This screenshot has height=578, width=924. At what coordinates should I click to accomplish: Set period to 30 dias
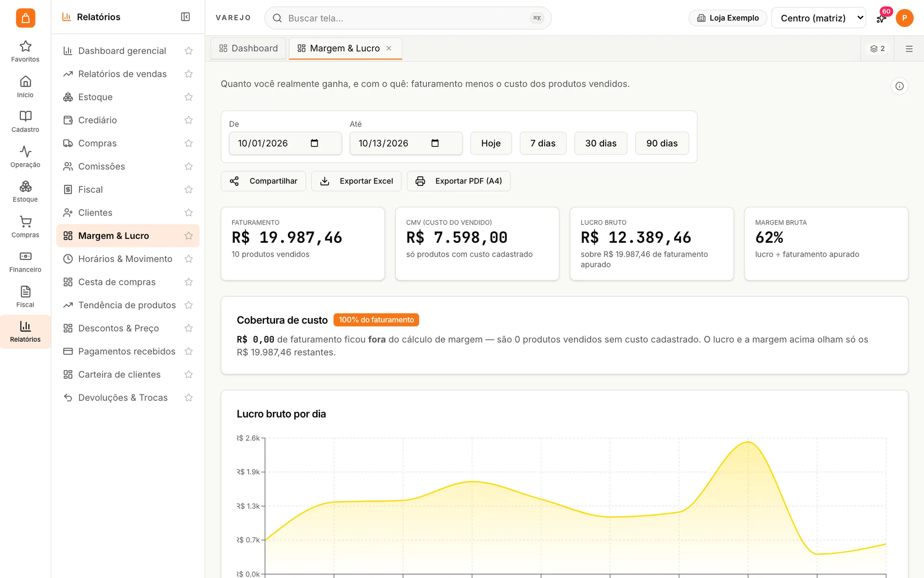click(x=601, y=143)
